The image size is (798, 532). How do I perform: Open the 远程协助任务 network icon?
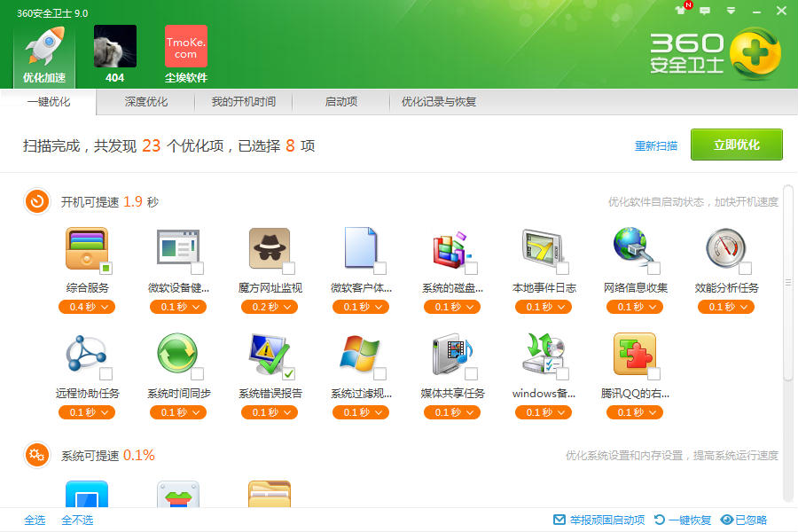86,371
